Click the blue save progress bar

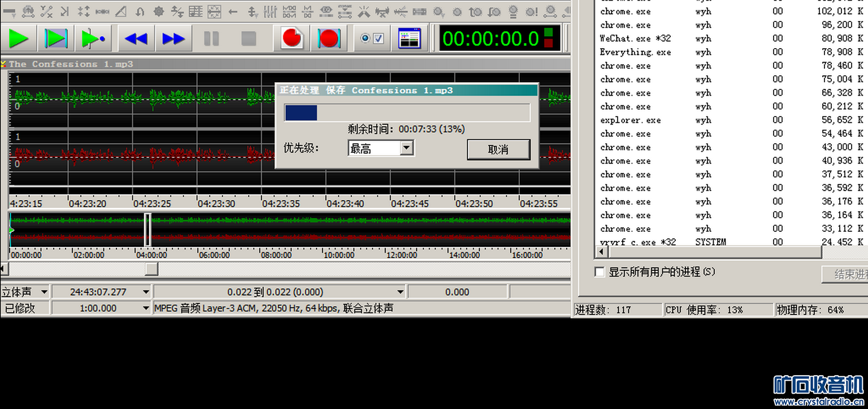(x=407, y=113)
